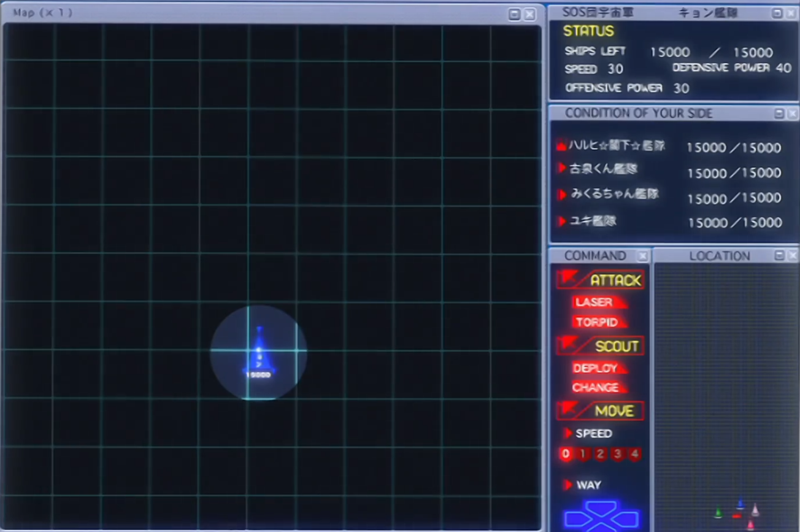Steer right on the WAY direction pad

(626, 520)
